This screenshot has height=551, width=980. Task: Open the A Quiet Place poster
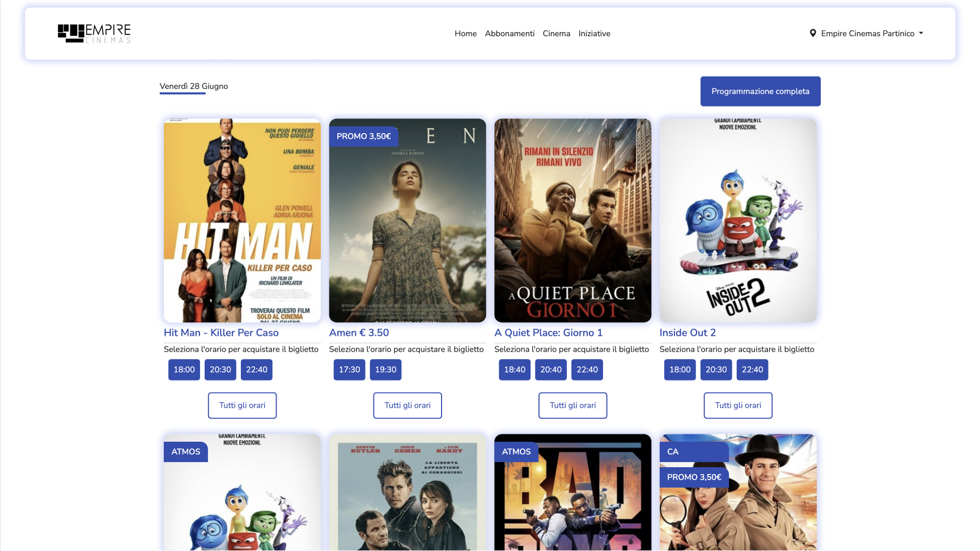572,220
